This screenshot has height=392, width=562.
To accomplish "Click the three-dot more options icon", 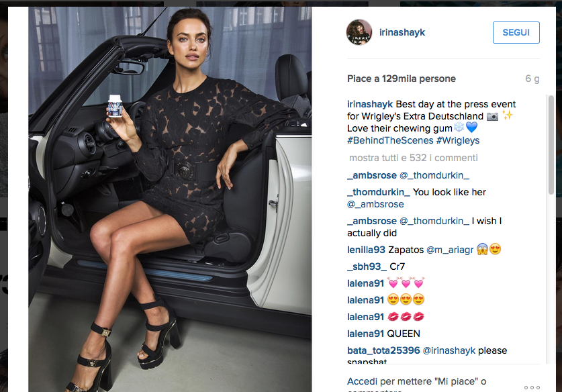I will (532, 387).
